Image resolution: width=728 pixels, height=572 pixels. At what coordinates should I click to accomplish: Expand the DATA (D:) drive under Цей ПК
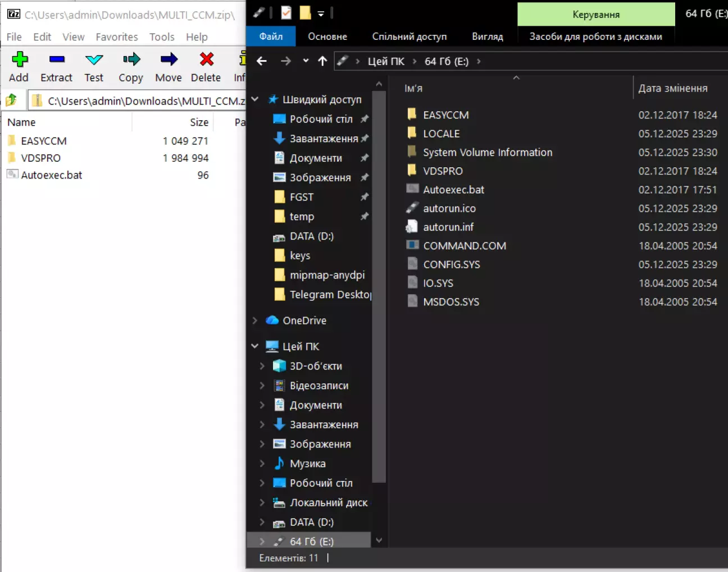pyautogui.click(x=262, y=522)
